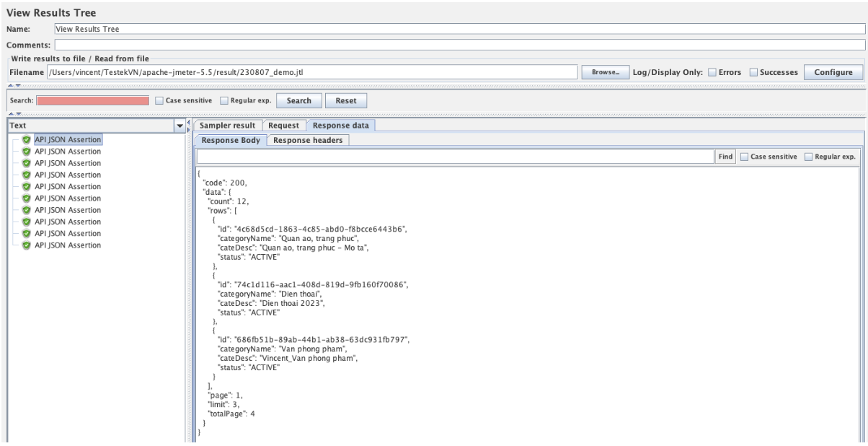The height and width of the screenshot is (446, 868).
Task: Switch to the Sampler result tab
Action: point(228,126)
